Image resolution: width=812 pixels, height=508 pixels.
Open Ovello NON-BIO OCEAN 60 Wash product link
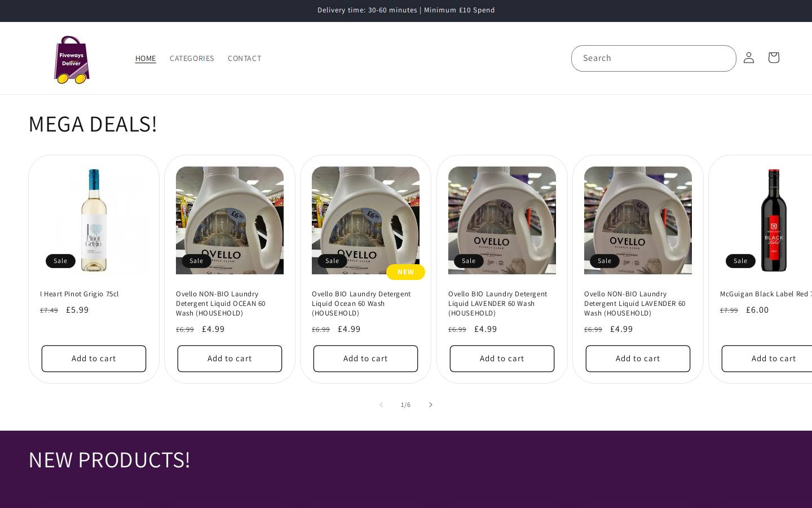(x=221, y=304)
